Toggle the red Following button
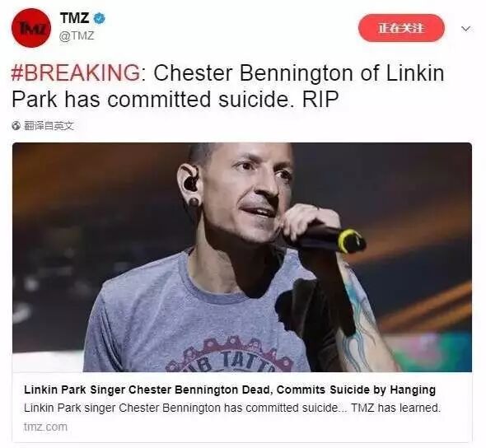 point(401,28)
